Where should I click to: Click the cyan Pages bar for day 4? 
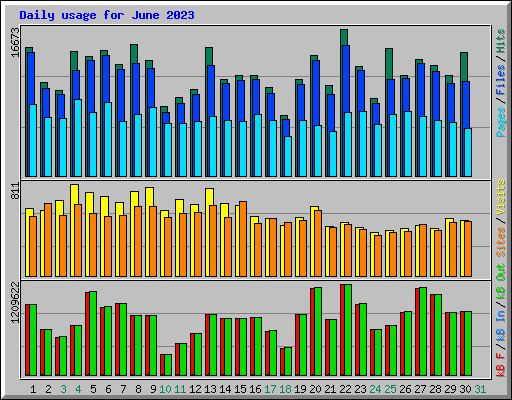click(x=78, y=138)
